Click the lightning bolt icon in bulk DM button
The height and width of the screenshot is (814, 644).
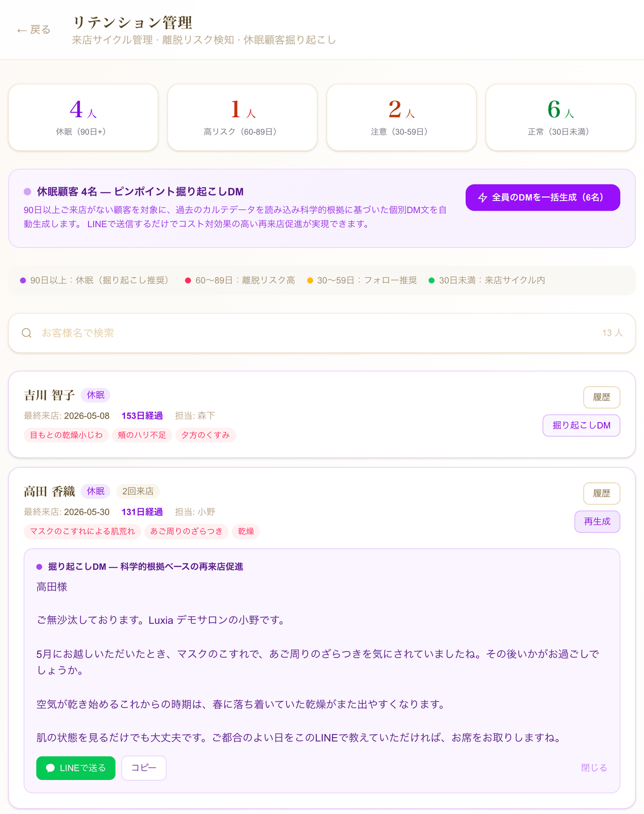point(483,198)
